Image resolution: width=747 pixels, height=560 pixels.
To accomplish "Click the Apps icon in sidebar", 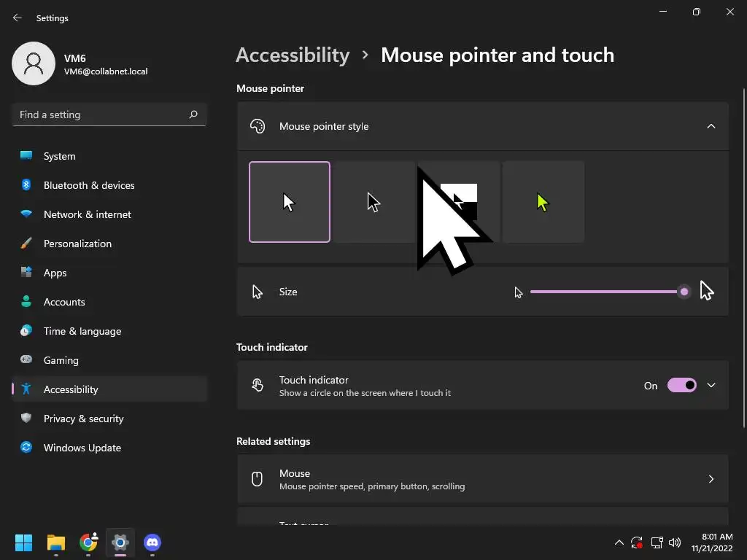I will [26, 272].
